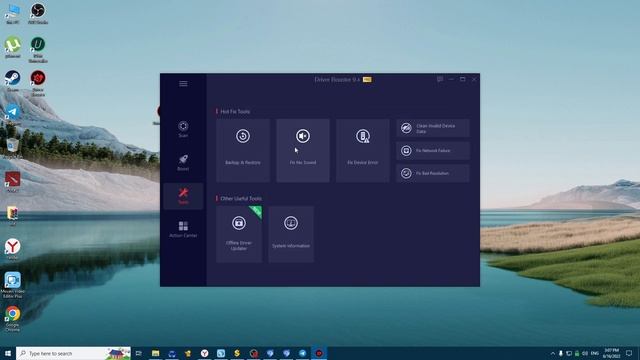The image size is (640, 360).
Task: Close the Driver Booster window
Action: (474, 79)
